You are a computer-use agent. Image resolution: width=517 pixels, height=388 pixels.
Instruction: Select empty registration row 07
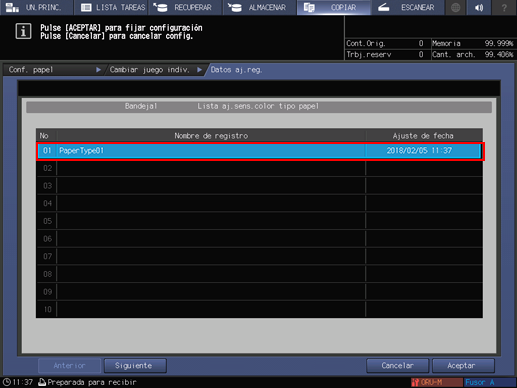259,256
